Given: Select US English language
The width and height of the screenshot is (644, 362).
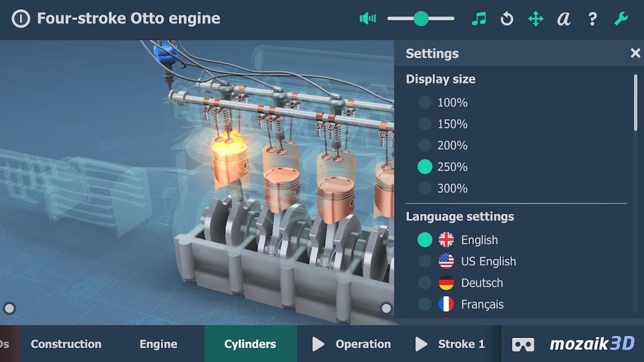Looking at the screenshot, I should coord(425,261).
